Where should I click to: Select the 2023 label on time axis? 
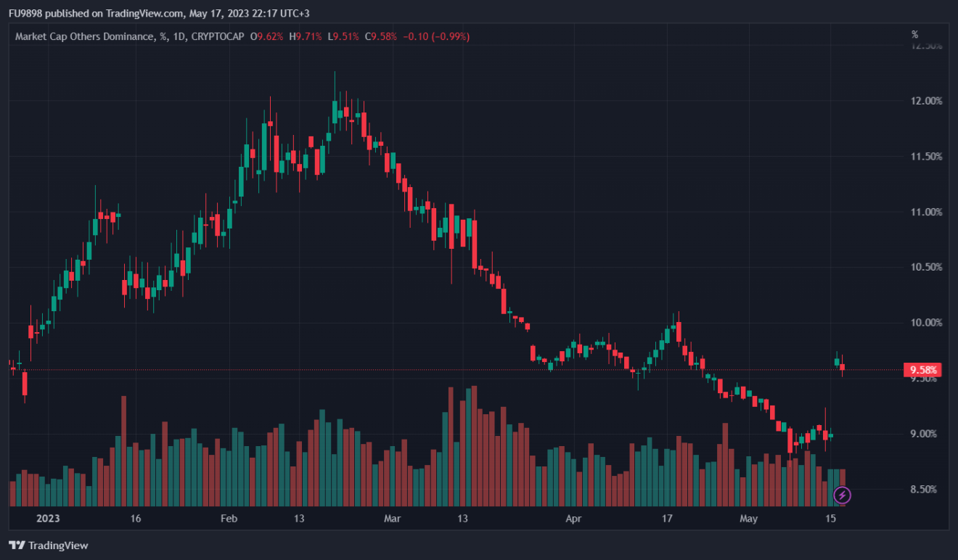(48, 519)
